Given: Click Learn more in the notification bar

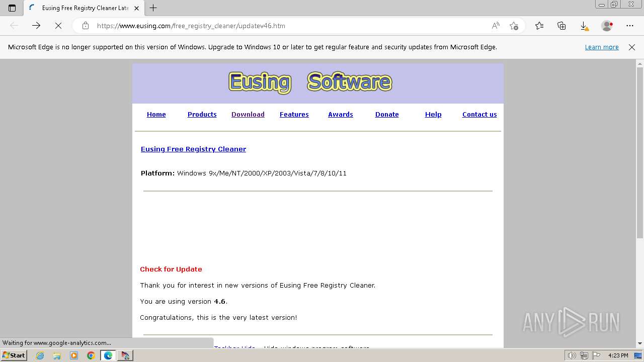Looking at the screenshot, I should point(602,47).
